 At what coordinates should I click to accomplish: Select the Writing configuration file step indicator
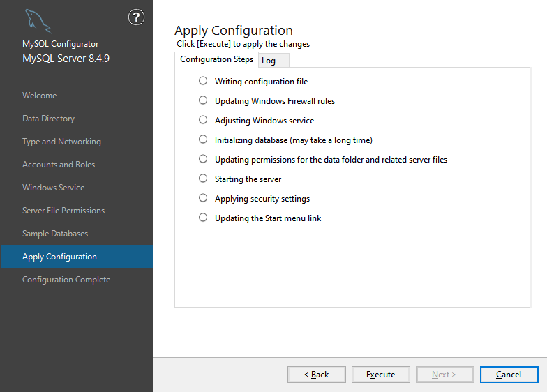(203, 81)
